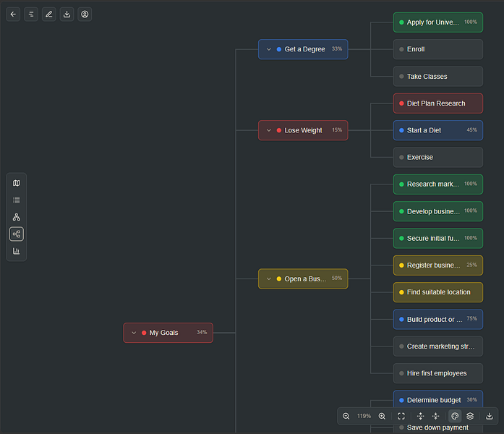Collapse the My Goals root chevron
The image size is (504, 434).
(x=134, y=333)
